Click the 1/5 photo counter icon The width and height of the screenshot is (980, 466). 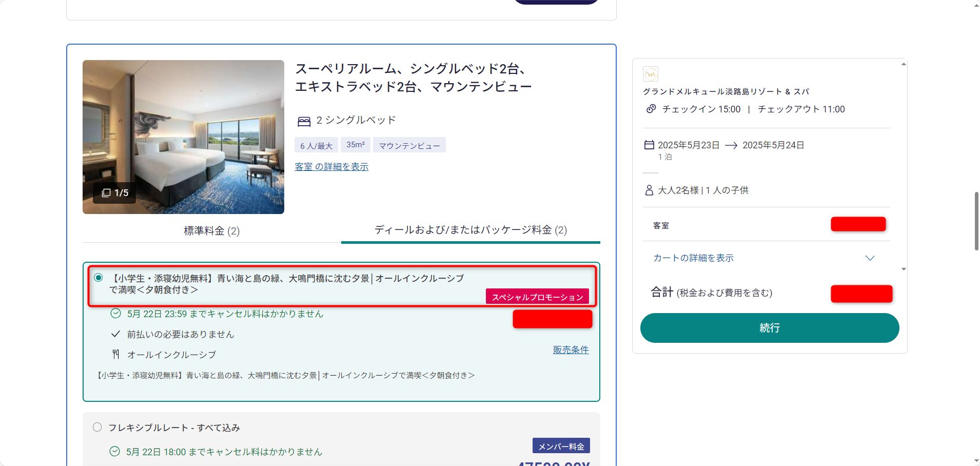[106, 193]
